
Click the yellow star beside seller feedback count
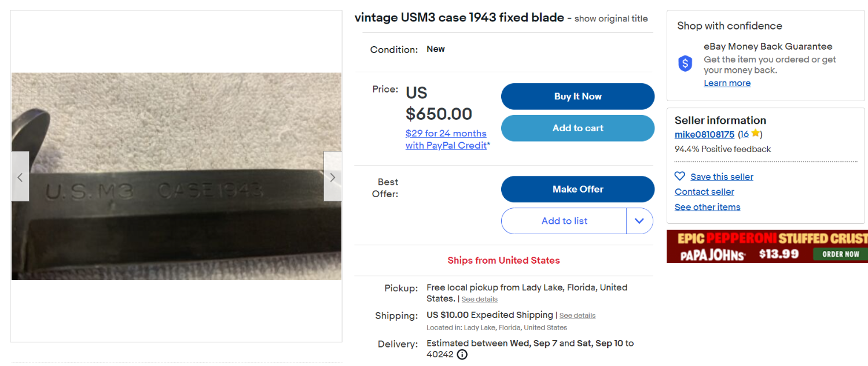tap(755, 134)
